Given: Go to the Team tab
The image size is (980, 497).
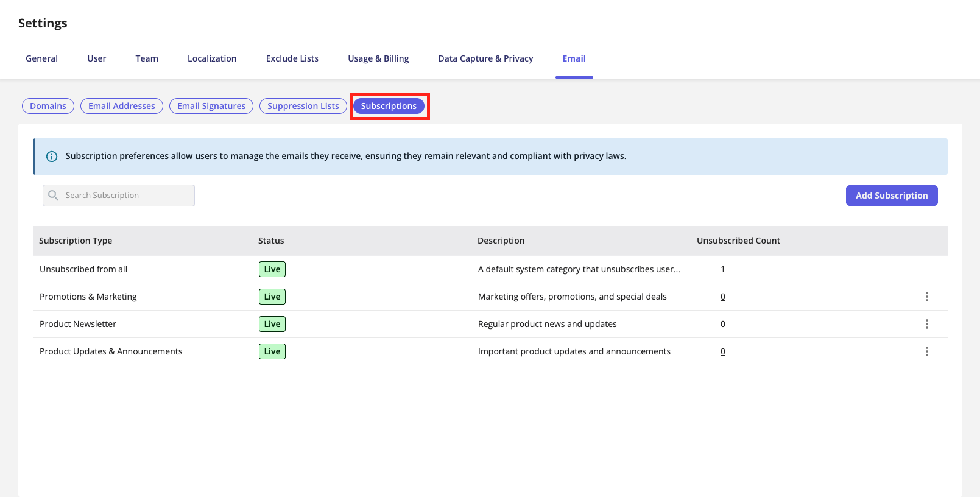Looking at the screenshot, I should (147, 58).
